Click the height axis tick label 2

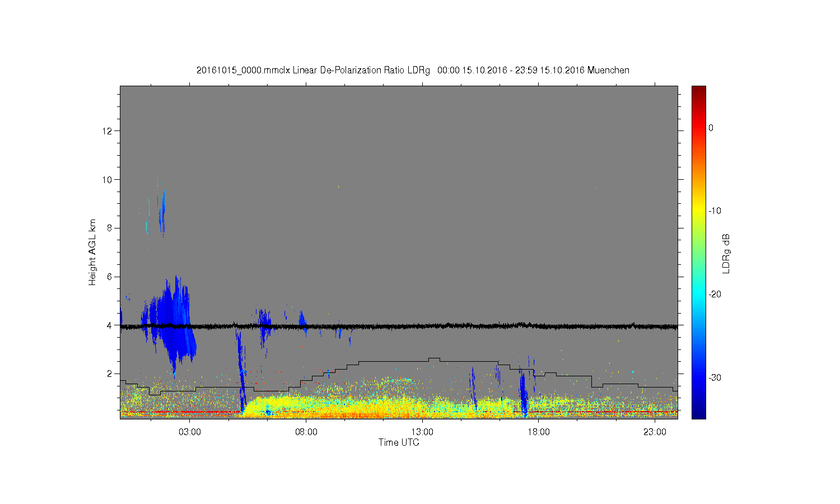click(110, 374)
